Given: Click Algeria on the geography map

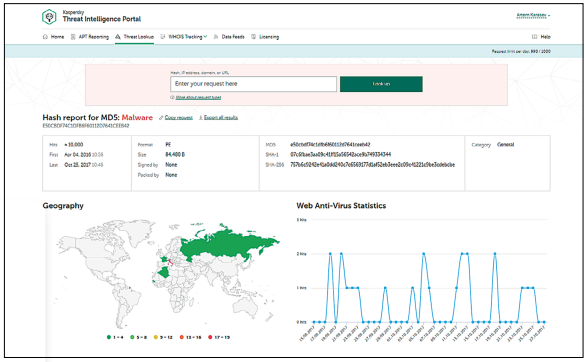Looking at the screenshot, I should point(163,272).
